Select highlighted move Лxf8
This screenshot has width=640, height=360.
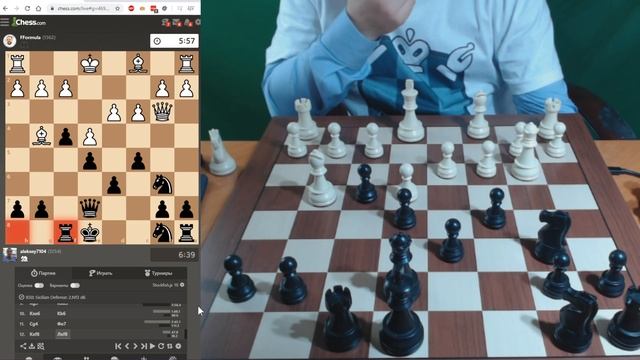point(62,334)
